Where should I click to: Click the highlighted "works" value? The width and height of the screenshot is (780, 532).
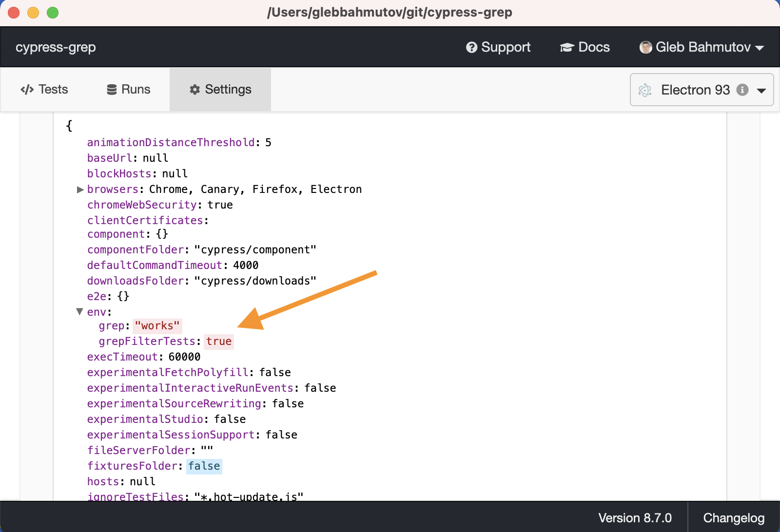157,325
